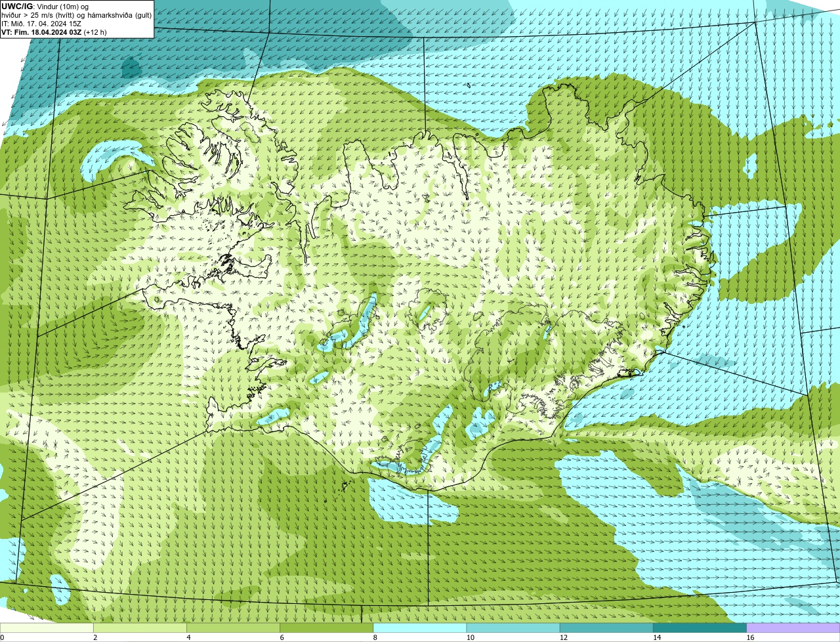Click the 6–8 m/s dark green legend swatch
The image size is (840, 642).
326,628
